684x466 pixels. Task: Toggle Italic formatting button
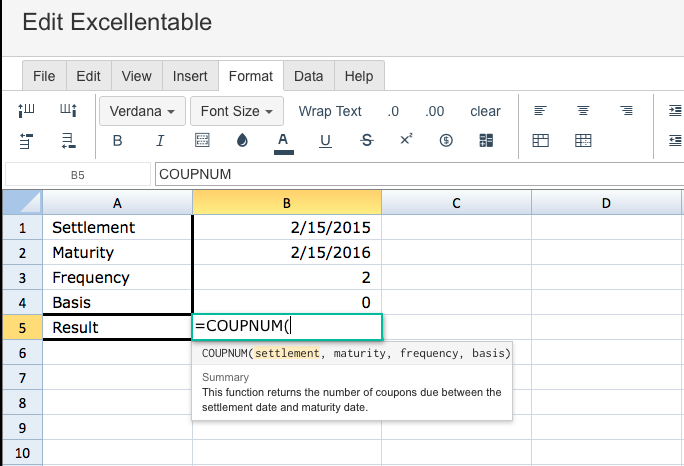pyautogui.click(x=160, y=141)
